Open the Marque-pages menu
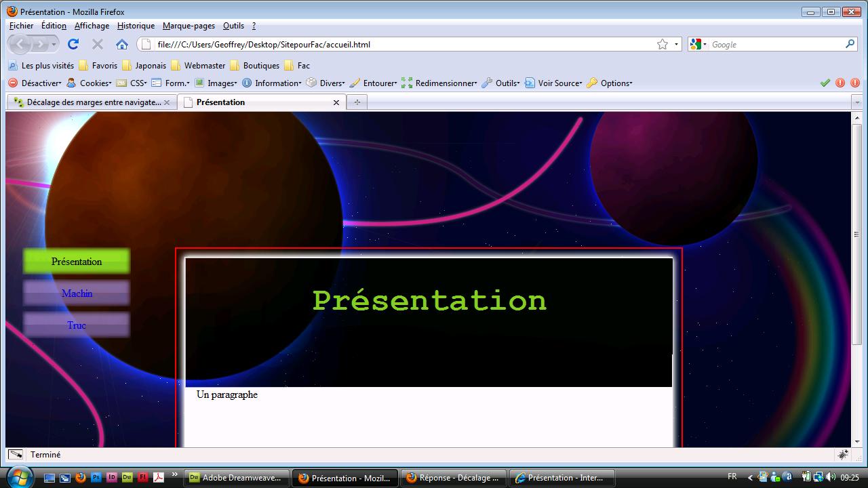The image size is (868, 488). [x=189, y=26]
